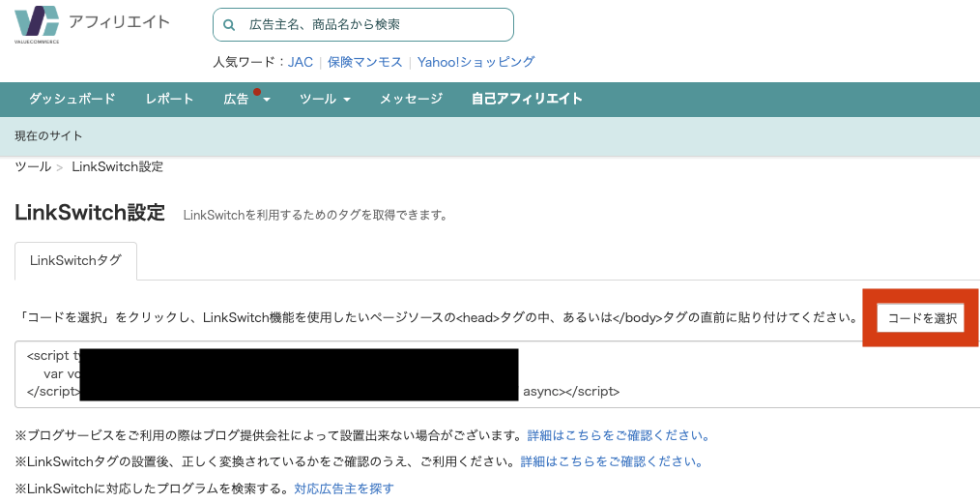Click the LinkSwitch設定 page heading
Screen dimensions: 980x503
89,213
